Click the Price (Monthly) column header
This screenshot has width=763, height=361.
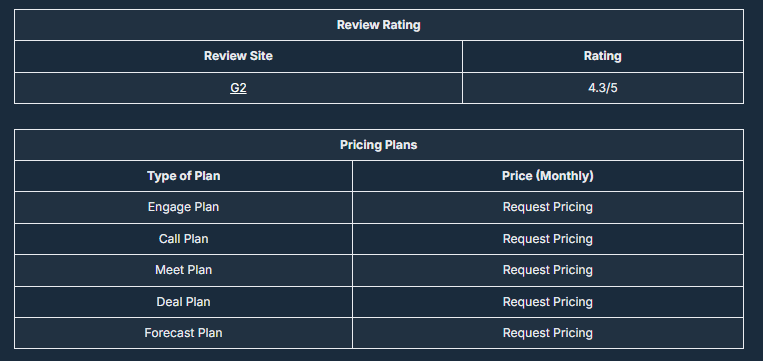[x=547, y=176]
